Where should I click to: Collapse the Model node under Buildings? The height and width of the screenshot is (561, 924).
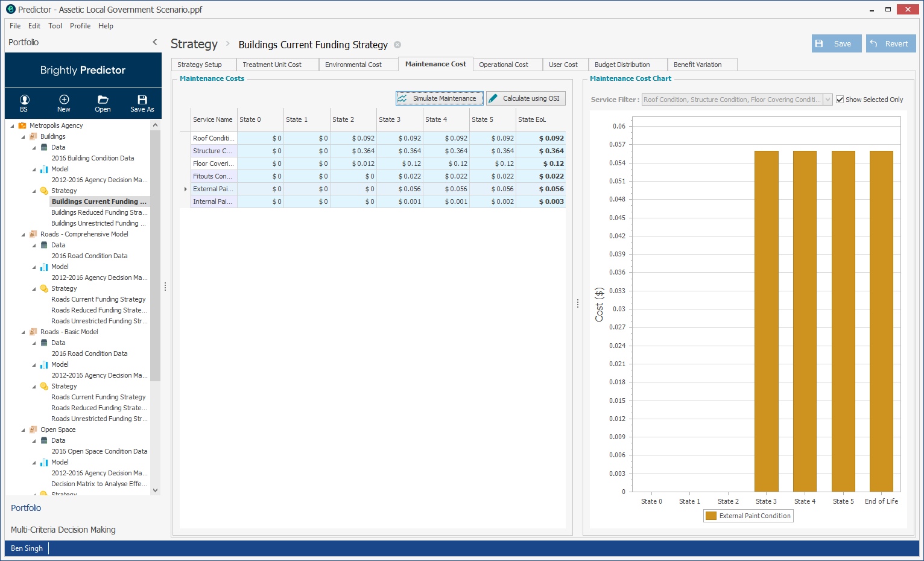34,170
